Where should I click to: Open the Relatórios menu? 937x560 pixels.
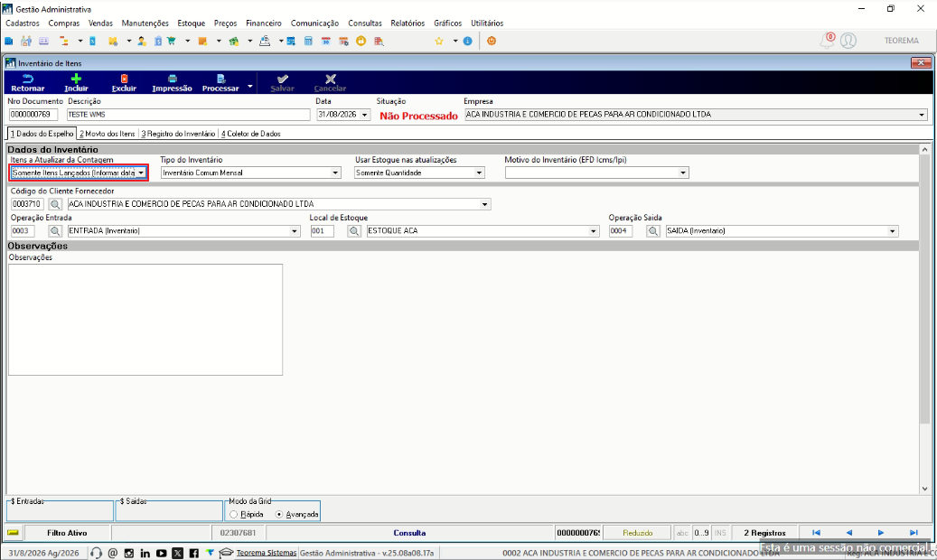408,23
